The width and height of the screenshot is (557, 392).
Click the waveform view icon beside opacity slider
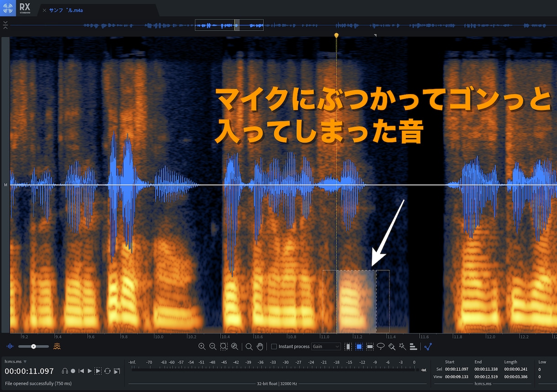[11, 346]
